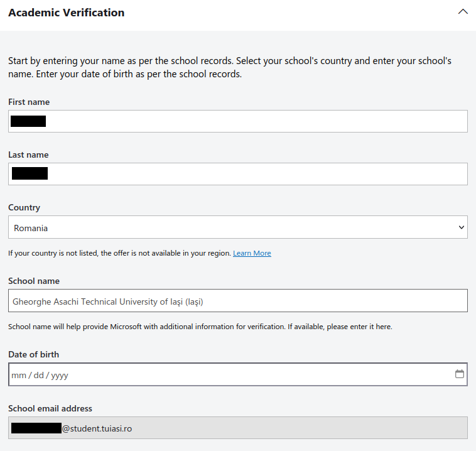The image size is (476, 451).
Task: Collapse the Academic Verification section chevron
Action: click(x=463, y=12)
